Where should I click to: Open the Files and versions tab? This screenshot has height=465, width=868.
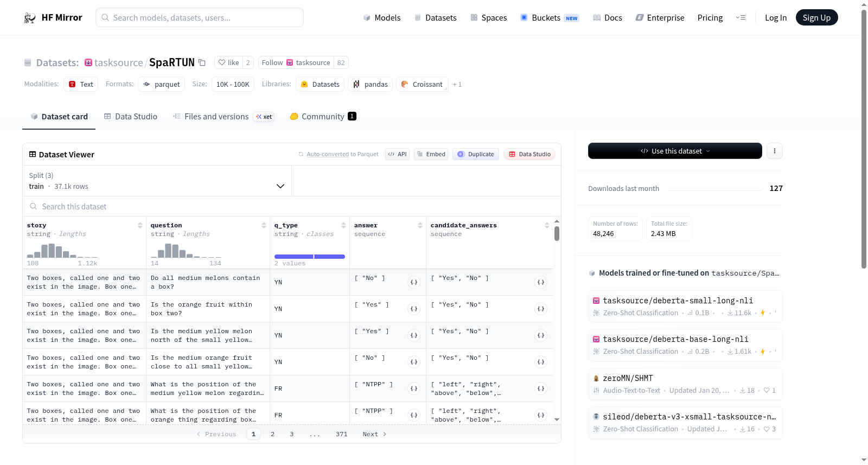tap(224, 117)
